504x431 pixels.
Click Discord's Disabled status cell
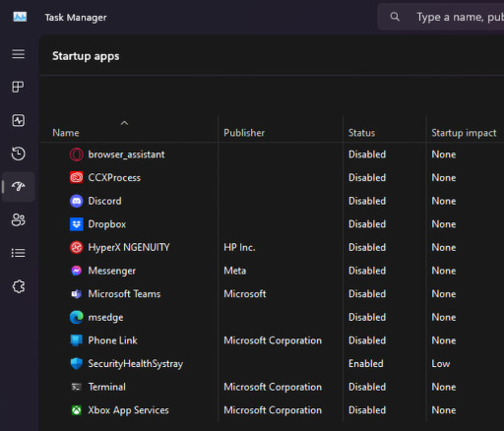[367, 201]
